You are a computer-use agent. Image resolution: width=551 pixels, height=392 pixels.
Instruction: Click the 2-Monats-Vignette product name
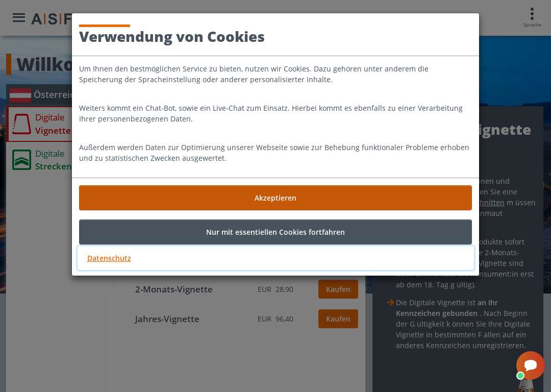tap(173, 289)
